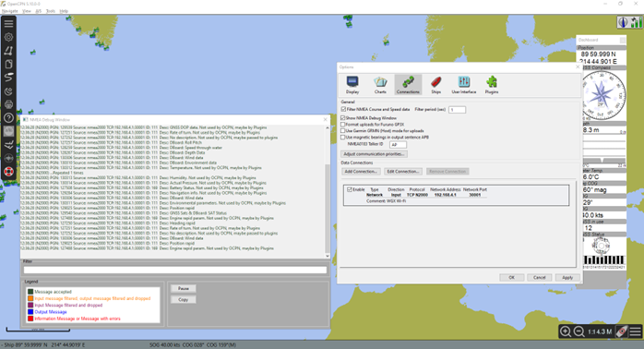Click the Add Connection button
This screenshot has width=644, height=349.
pyautogui.click(x=361, y=172)
